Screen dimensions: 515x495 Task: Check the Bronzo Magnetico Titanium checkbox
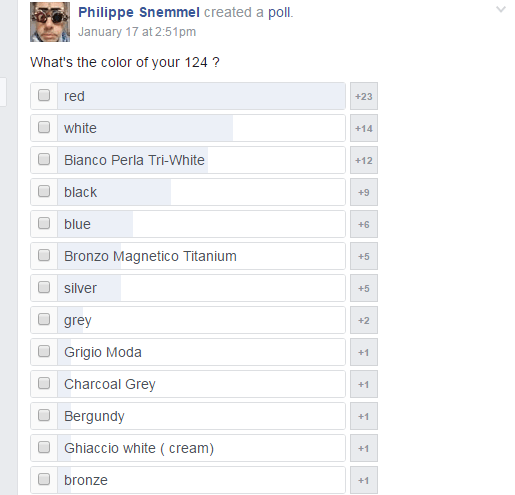[44, 255]
